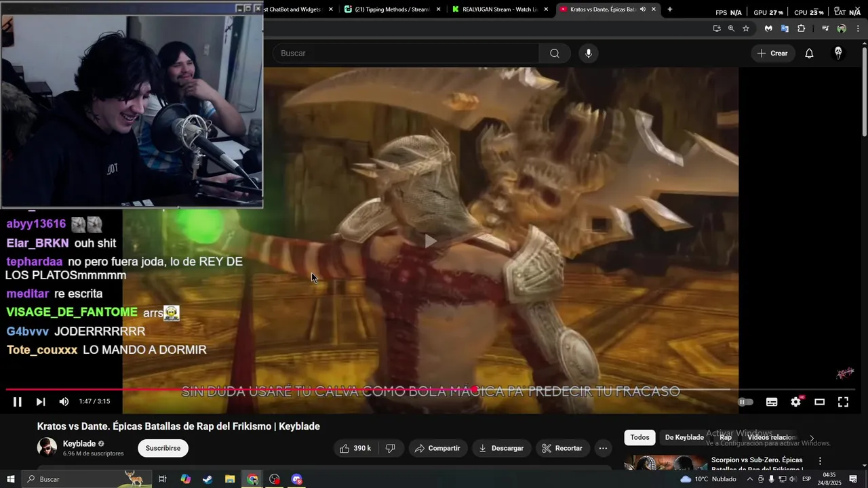Image resolution: width=868 pixels, height=488 pixels.
Task: Open the Keyblade channel avatar
Action: [x=47, y=448]
